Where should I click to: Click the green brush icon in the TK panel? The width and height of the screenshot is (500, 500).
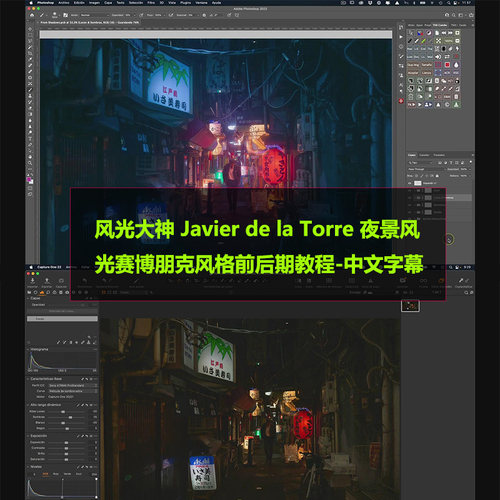click(x=424, y=41)
